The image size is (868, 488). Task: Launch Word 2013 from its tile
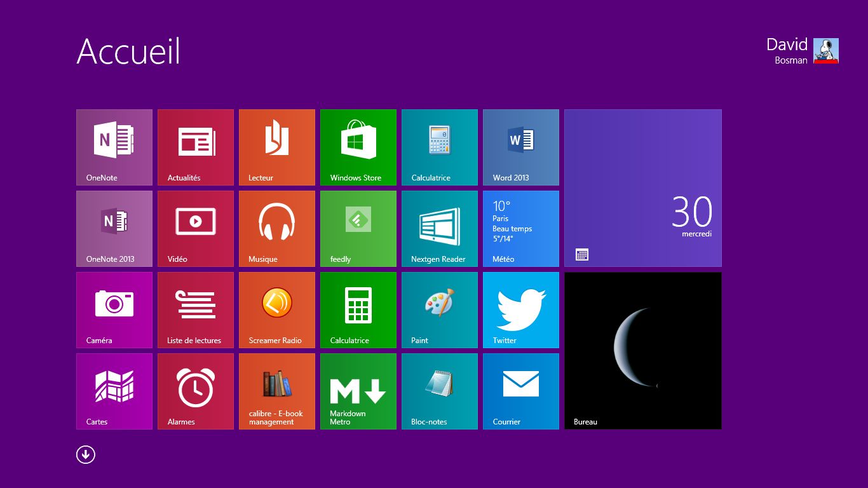click(x=520, y=147)
